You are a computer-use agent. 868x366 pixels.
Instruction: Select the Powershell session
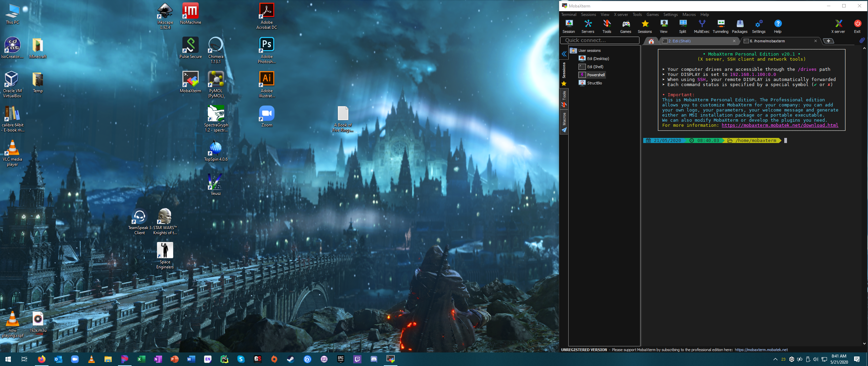592,75
